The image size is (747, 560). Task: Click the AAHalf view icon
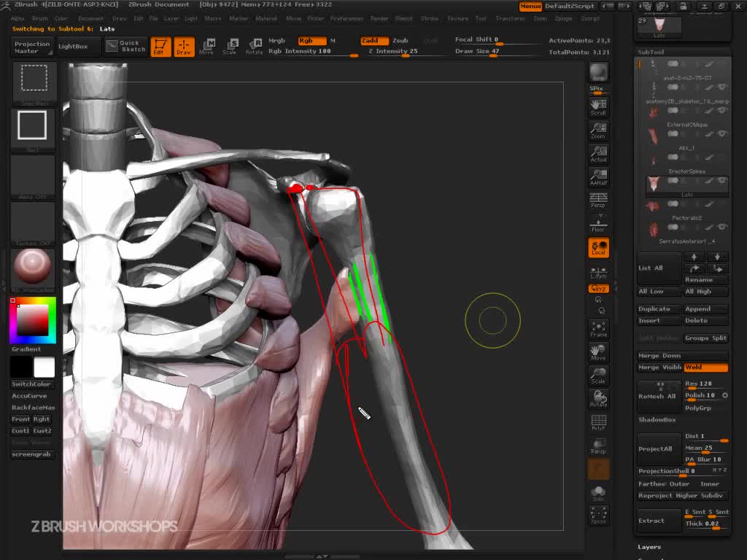pos(598,177)
